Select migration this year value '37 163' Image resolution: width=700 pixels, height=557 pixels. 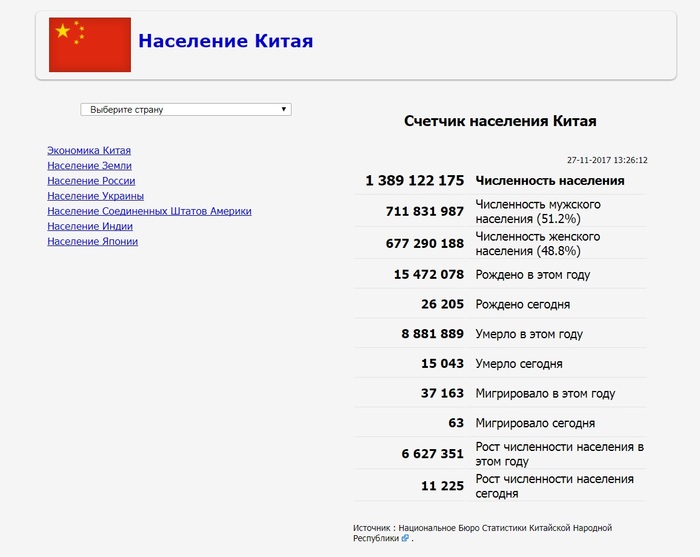point(442,393)
